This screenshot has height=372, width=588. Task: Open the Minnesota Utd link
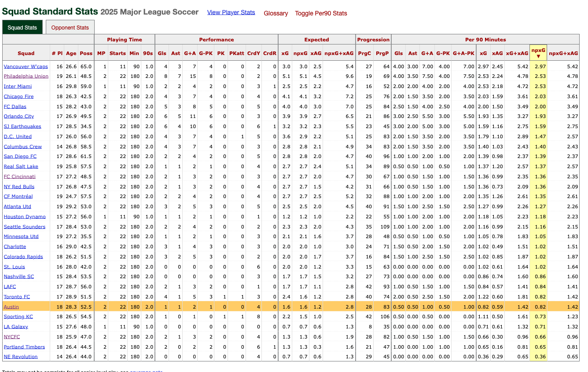pos(21,236)
